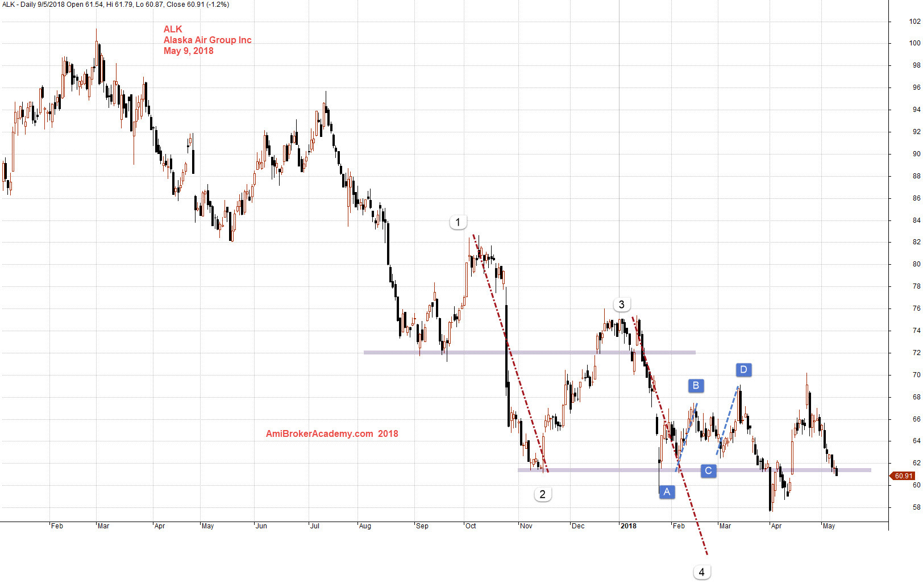923x588 pixels.
Task: Click the Jul label on time axis
Action: click(315, 526)
